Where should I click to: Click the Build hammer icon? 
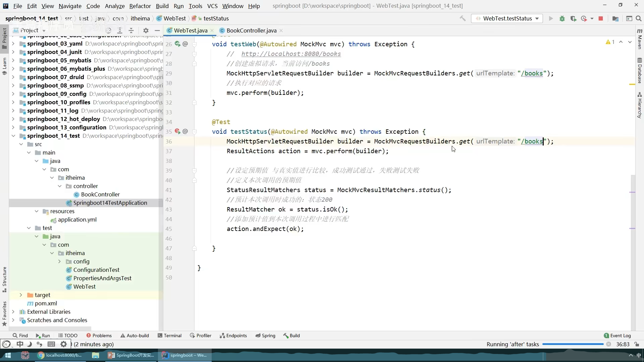tap(463, 18)
